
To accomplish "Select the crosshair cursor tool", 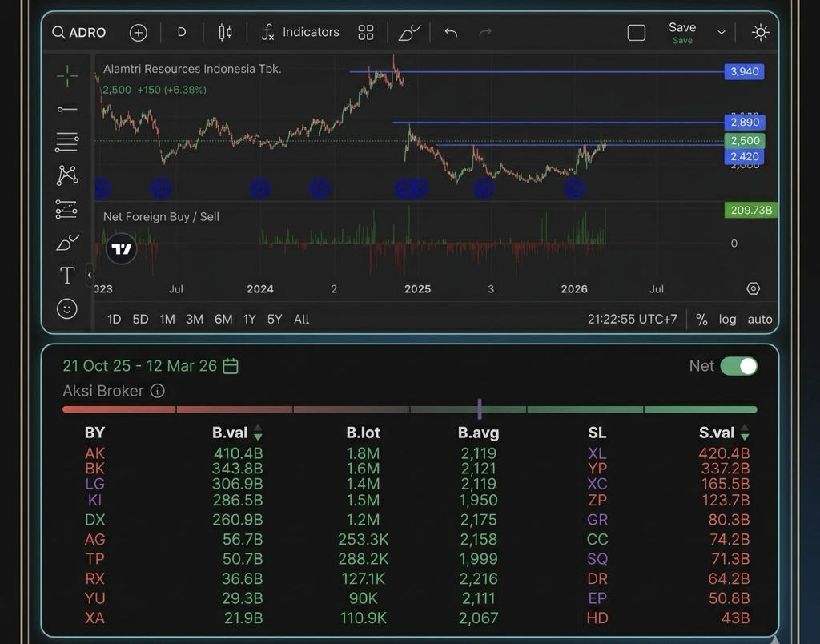I will tap(67, 76).
